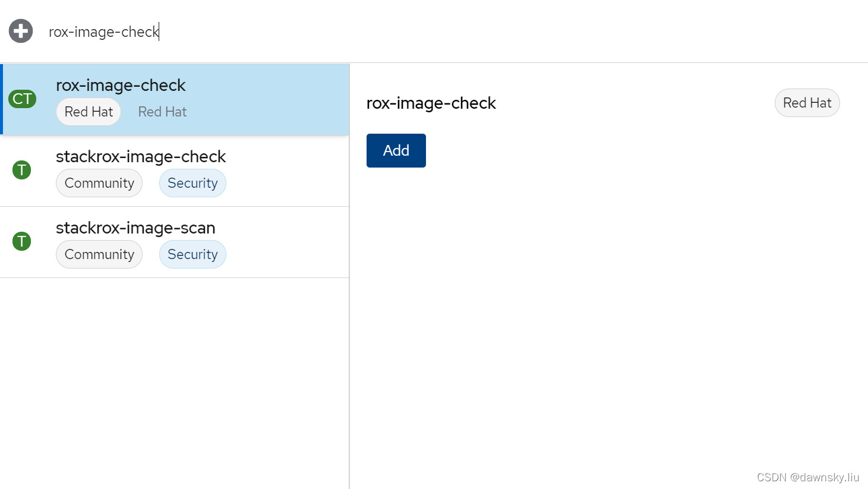
Task: Click the rox-image-check heading in details panel
Action: point(431,103)
